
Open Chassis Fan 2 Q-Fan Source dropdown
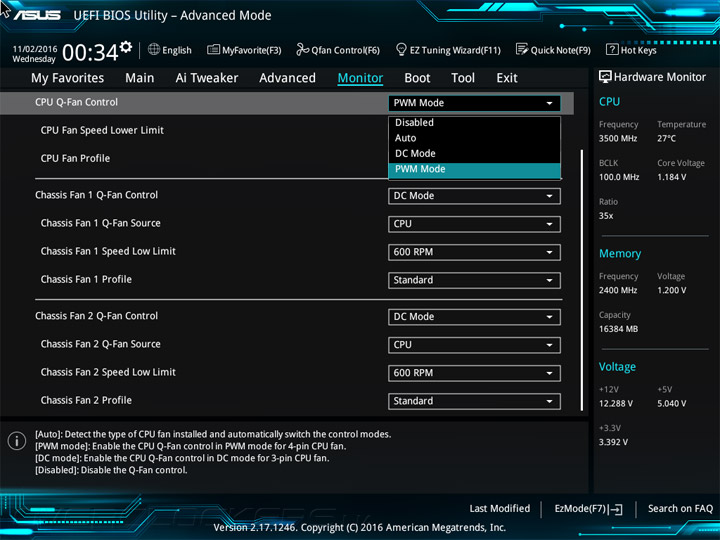474,345
